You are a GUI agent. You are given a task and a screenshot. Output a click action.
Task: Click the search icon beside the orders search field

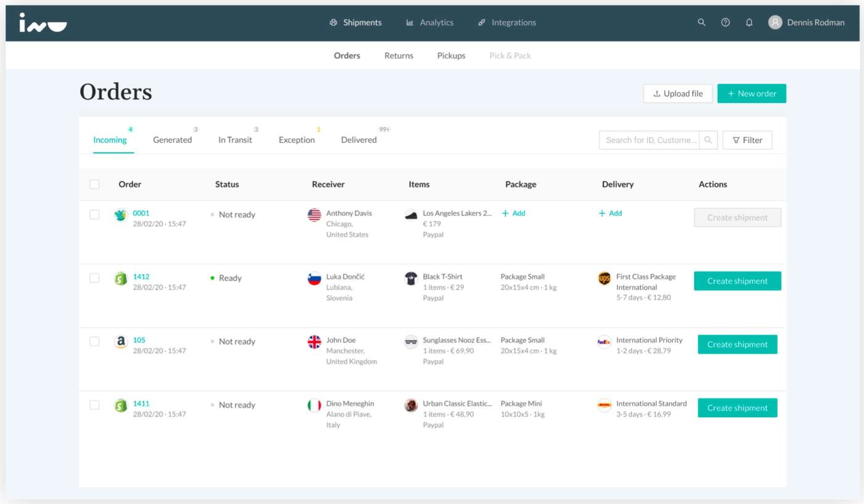(x=708, y=140)
